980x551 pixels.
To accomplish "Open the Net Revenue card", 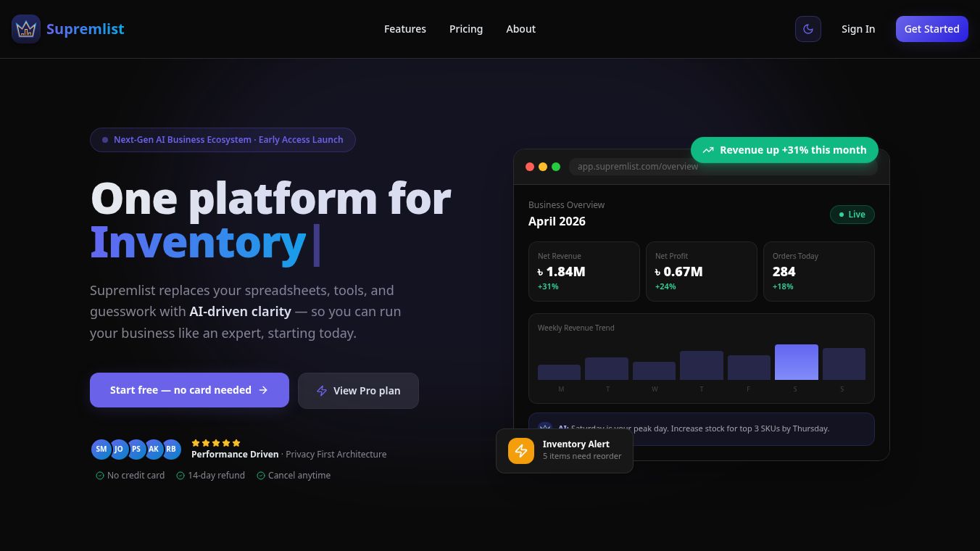I will point(584,271).
